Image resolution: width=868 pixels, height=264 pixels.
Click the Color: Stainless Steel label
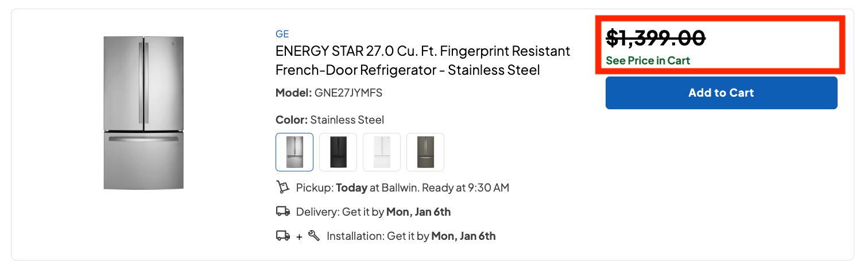[x=330, y=120]
